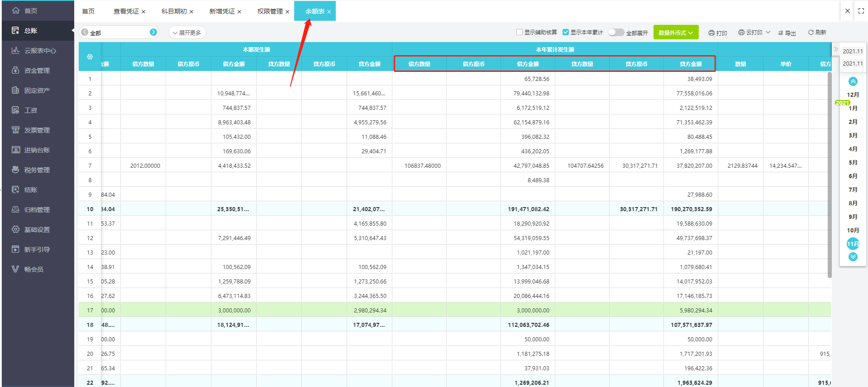Click the table column settings gear icon
This screenshot has width=868, height=387.
[x=90, y=57]
